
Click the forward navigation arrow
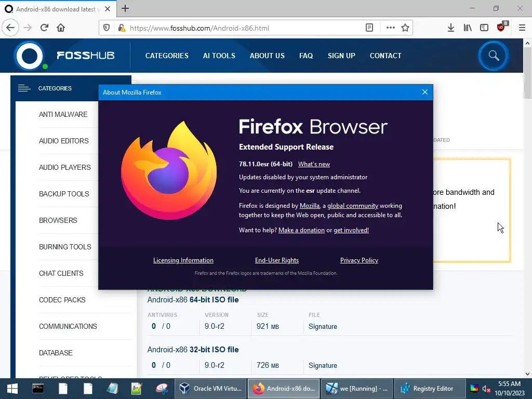point(28,28)
